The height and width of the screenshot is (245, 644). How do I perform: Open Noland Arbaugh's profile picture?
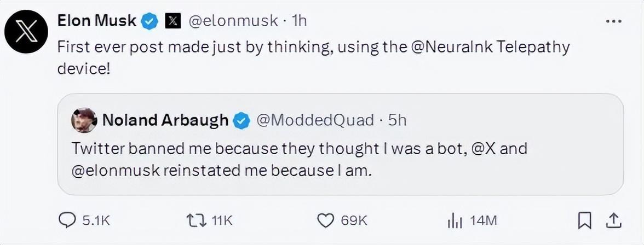pyautogui.click(x=84, y=120)
